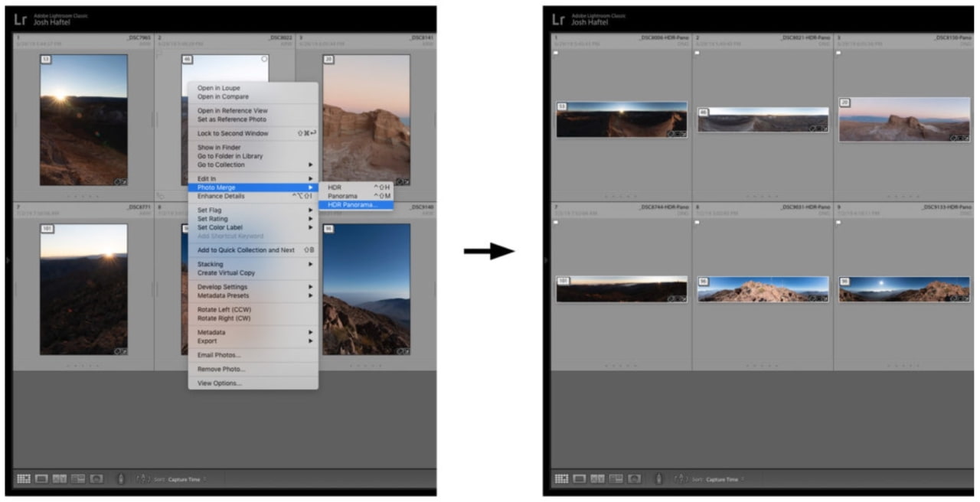
Task: Click the Lightroom Lr logo in right window
Action: (558, 19)
